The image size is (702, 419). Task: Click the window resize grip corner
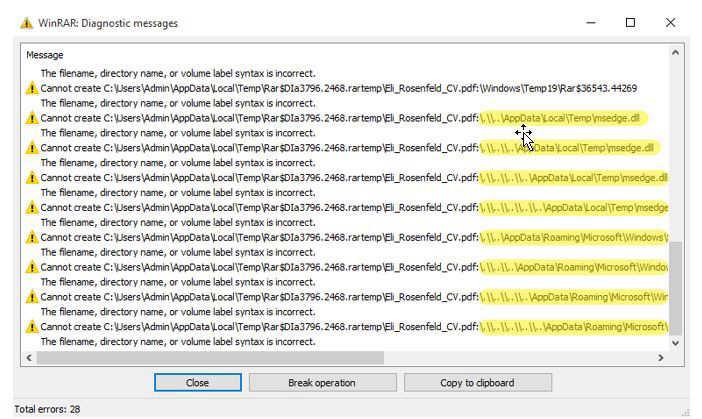coord(686,410)
